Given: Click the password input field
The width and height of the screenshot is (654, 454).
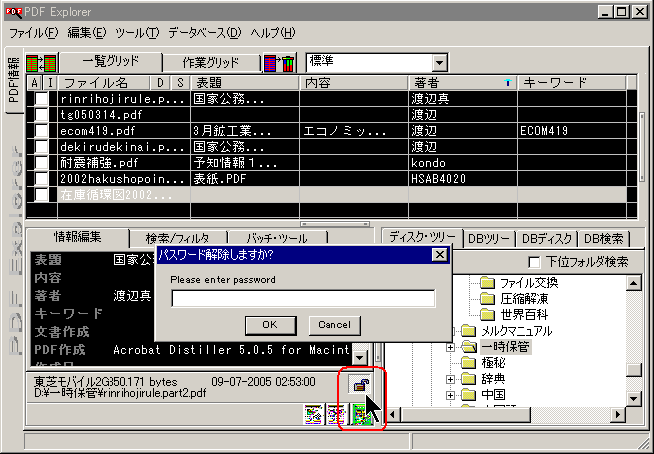Looking at the screenshot, I should coord(303,298).
